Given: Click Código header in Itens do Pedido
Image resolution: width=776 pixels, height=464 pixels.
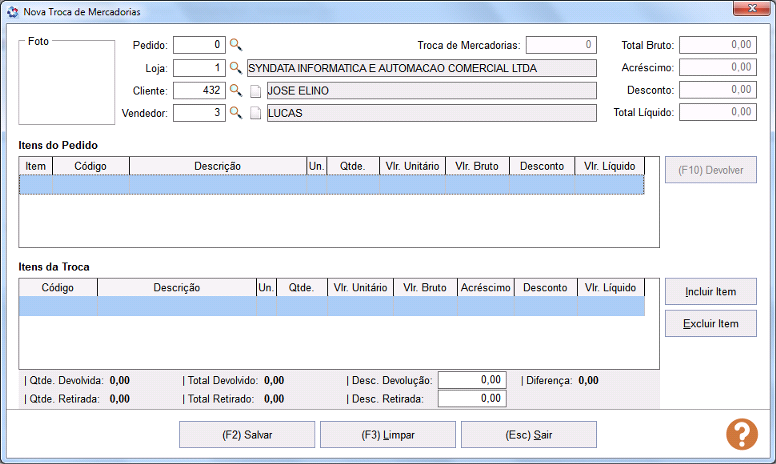Looking at the screenshot, I should [x=91, y=166].
